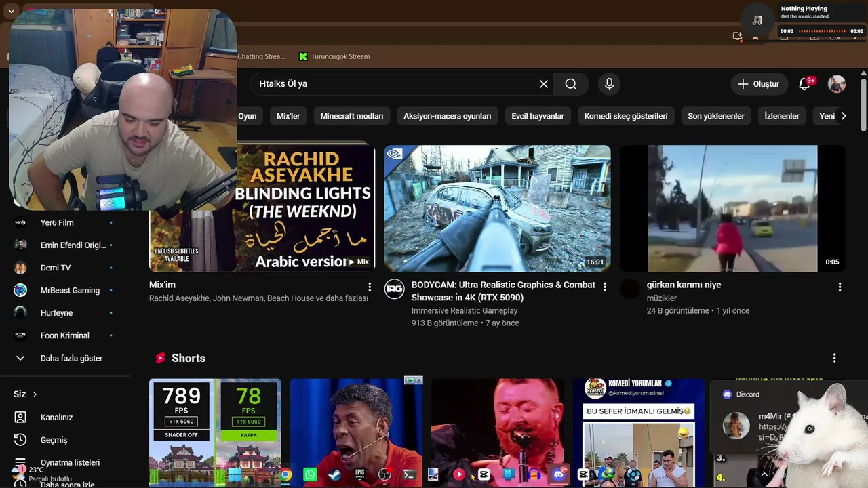This screenshot has height=488, width=868.
Task: Launch Epic Games from the taskbar
Action: point(359,475)
